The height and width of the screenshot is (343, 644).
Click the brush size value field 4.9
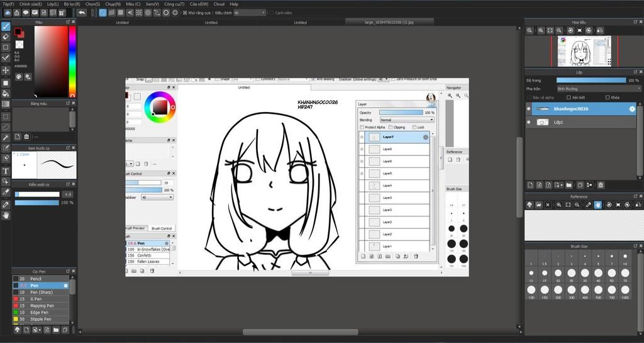point(67,194)
